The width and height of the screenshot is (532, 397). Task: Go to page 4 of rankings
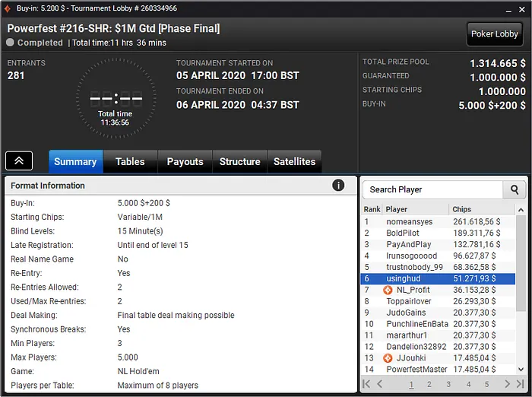pyautogui.click(x=469, y=384)
